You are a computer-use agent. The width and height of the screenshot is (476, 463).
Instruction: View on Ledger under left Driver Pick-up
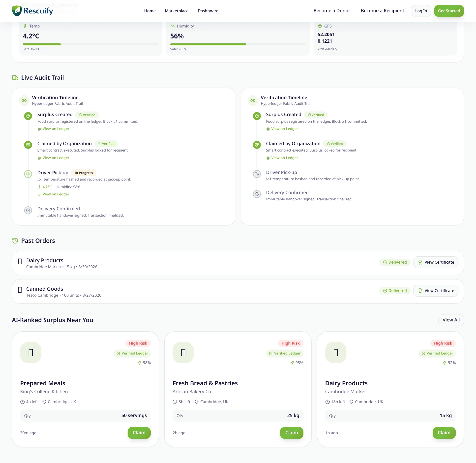click(x=53, y=194)
